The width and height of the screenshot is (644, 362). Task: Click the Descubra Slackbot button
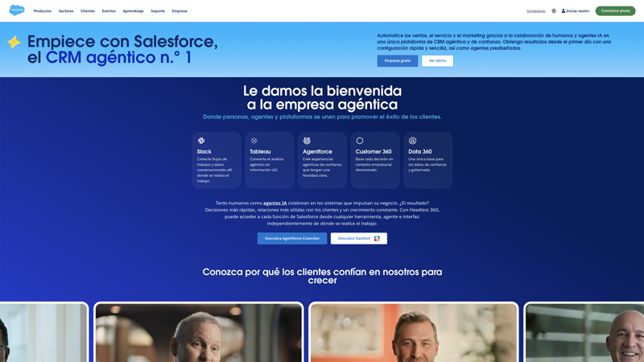click(358, 238)
